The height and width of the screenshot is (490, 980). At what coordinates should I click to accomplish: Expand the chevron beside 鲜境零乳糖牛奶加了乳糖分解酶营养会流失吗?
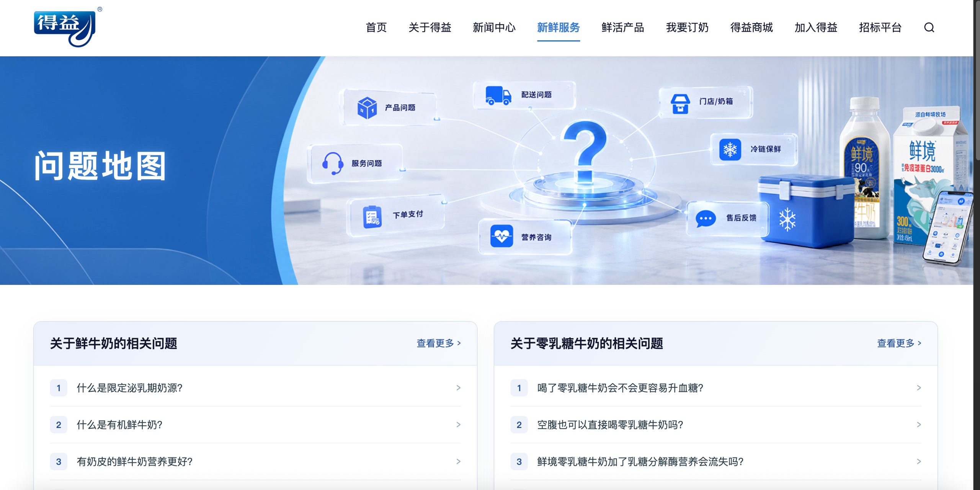coord(919,461)
